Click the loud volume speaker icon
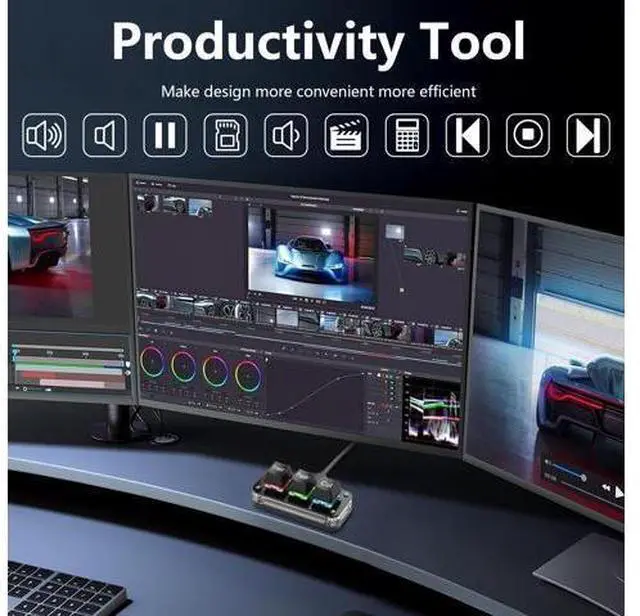The image size is (640, 616). [44, 135]
